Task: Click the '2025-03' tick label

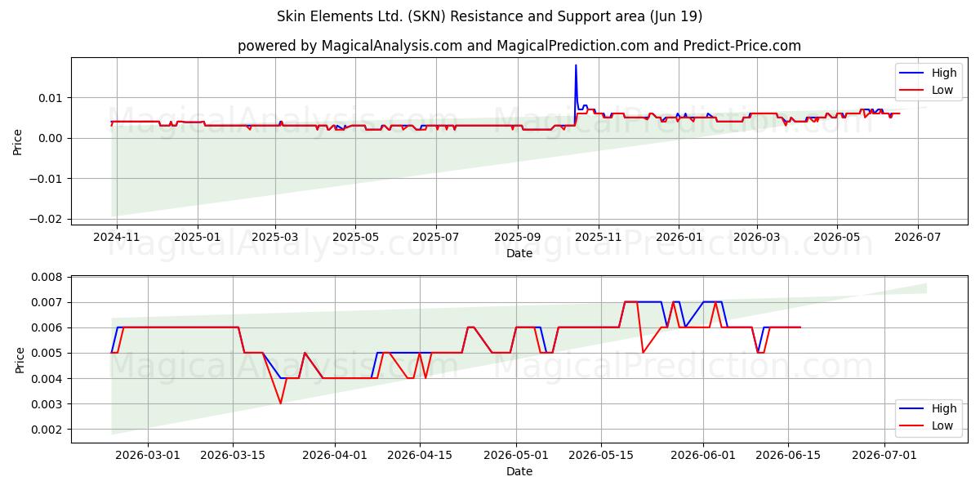Action: pyautogui.click(x=275, y=237)
